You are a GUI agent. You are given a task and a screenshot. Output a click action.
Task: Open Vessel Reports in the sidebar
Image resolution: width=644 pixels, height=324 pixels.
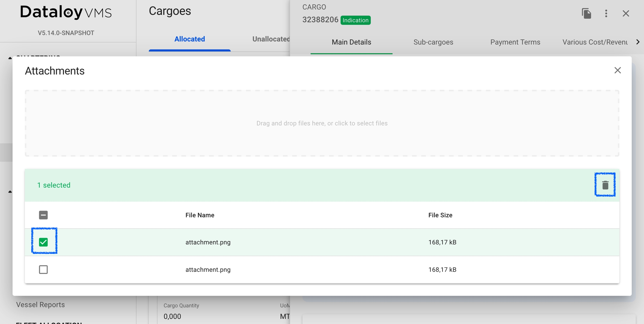tap(41, 304)
